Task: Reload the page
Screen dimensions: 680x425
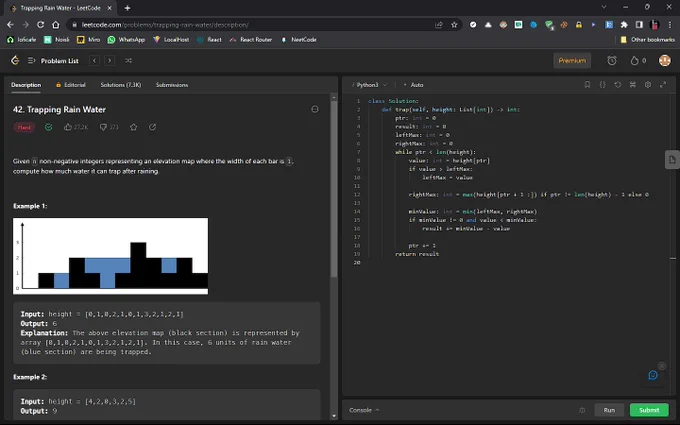Action: 40,25
